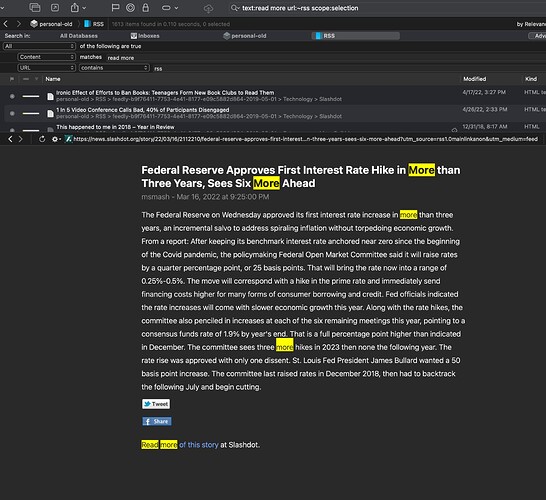Select 'This happened to me in 2018' result
This screenshot has width=546, height=500.
point(115,127)
